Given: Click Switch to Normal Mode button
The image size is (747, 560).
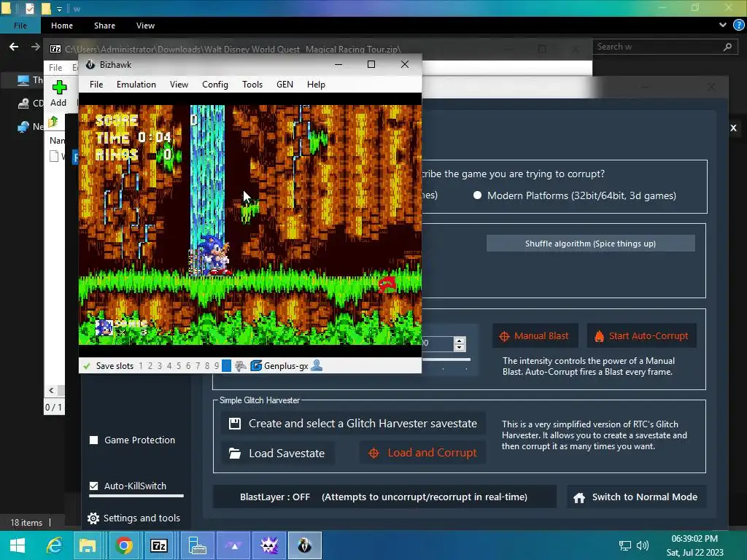Looking at the screenshot, I should [636, 497].
